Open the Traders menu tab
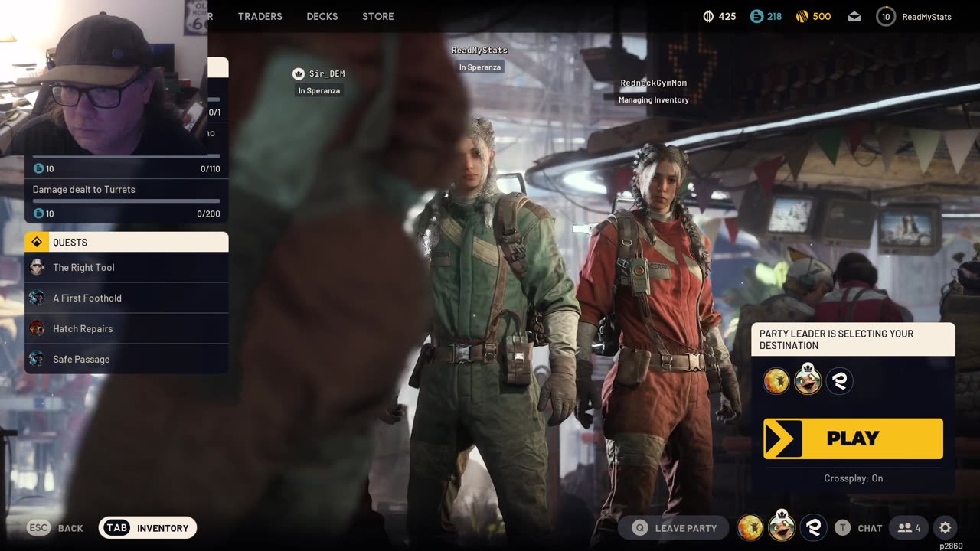The width and height of the screenshot is (980, 551). pos(260,16)
